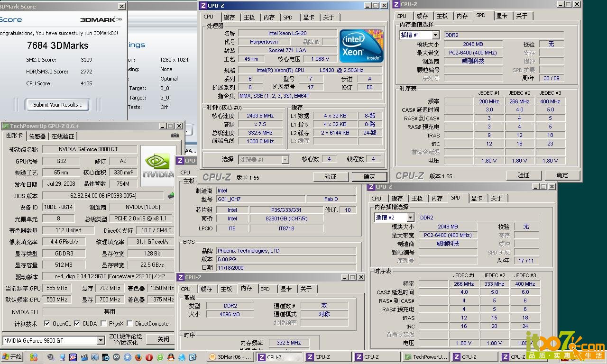
Task: Launch the XF quick launch icon
Action: 73,357
